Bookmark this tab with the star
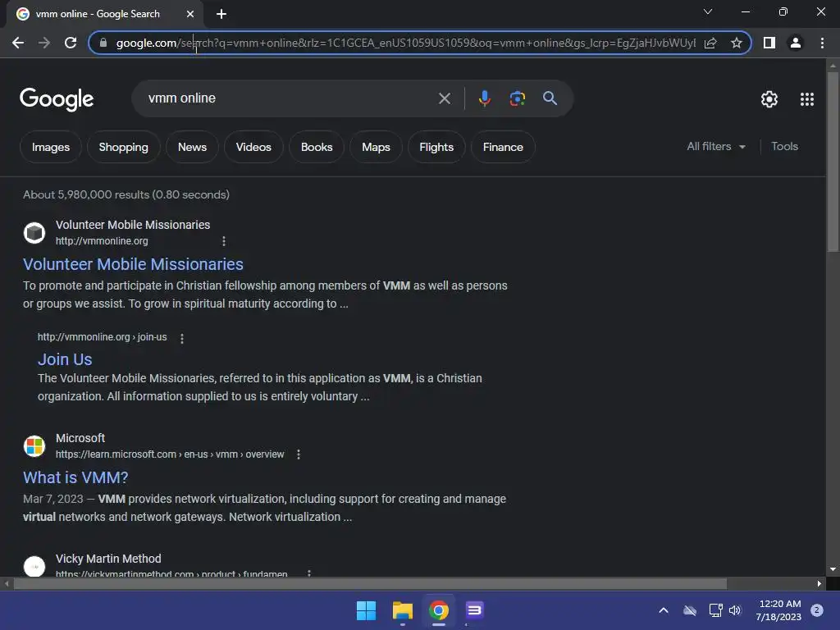Image resolution: width=840 pixels, height=630 pixels. (x=737, y=43)
